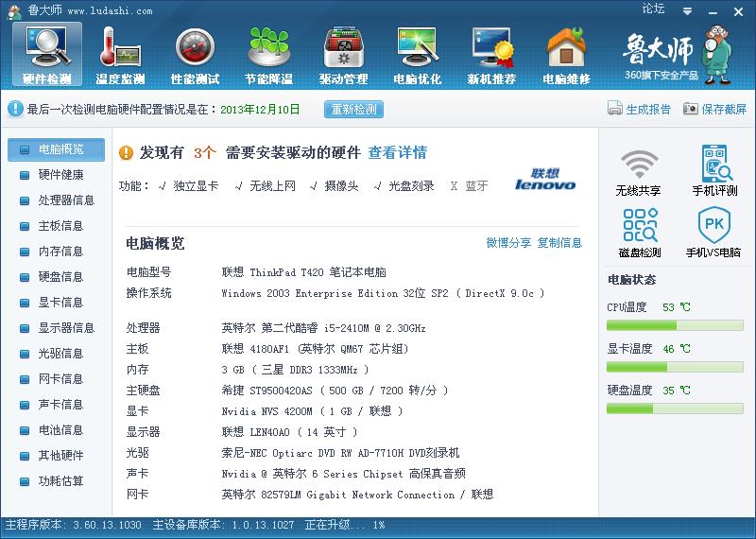
Task: Launch 磁盘检测 disk check
Action: (640, 233)
